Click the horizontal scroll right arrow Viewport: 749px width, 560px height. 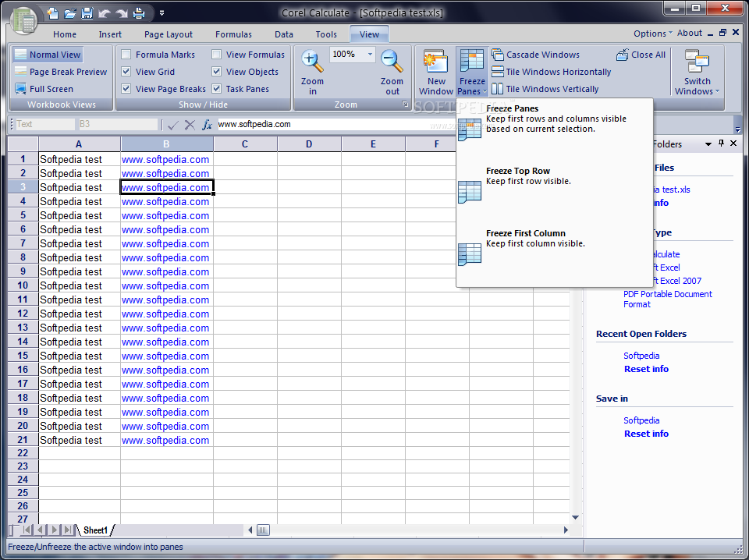566,530
